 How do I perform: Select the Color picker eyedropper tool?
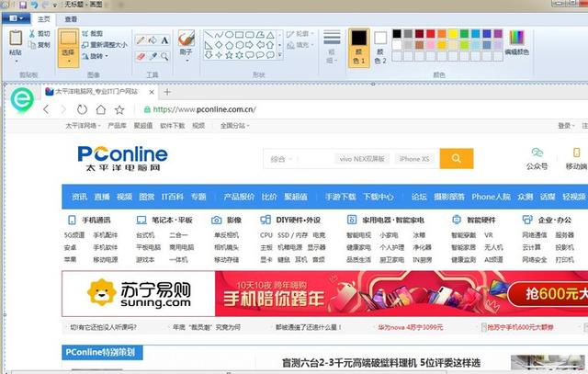click(x=153, y=55)
